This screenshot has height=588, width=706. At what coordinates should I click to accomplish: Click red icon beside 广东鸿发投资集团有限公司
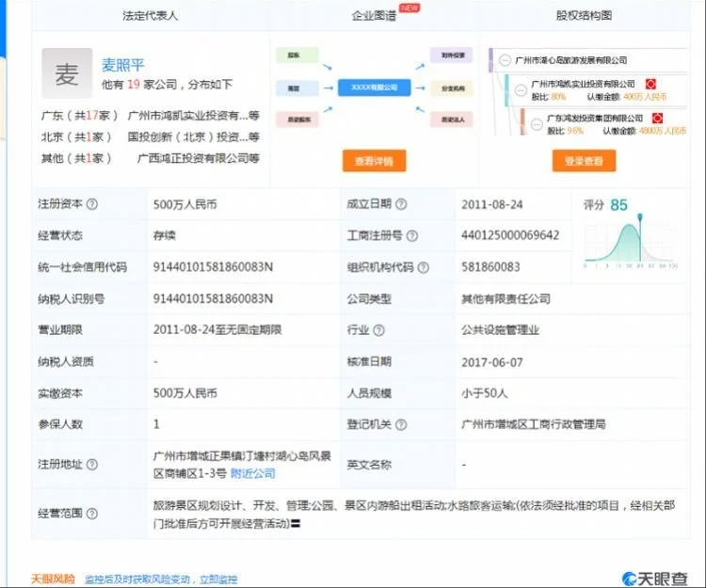coord(658,119)
